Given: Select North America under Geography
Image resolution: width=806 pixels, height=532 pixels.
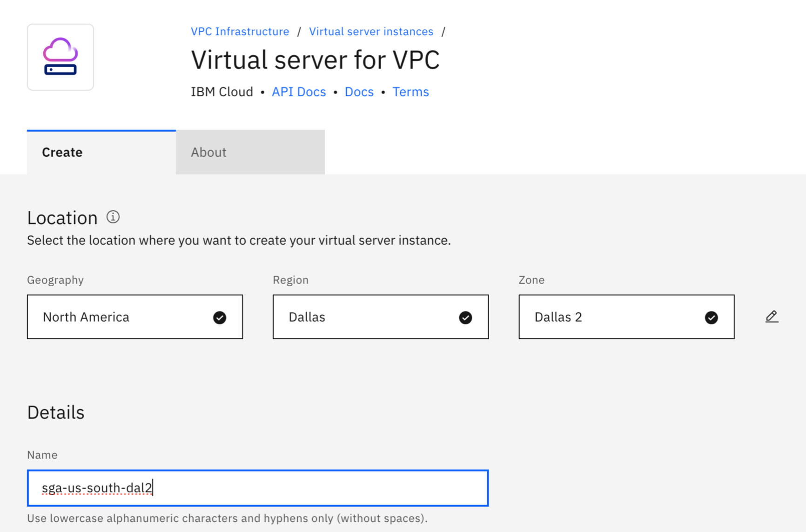Looking at the screenshot, I should tap(86, 317).
